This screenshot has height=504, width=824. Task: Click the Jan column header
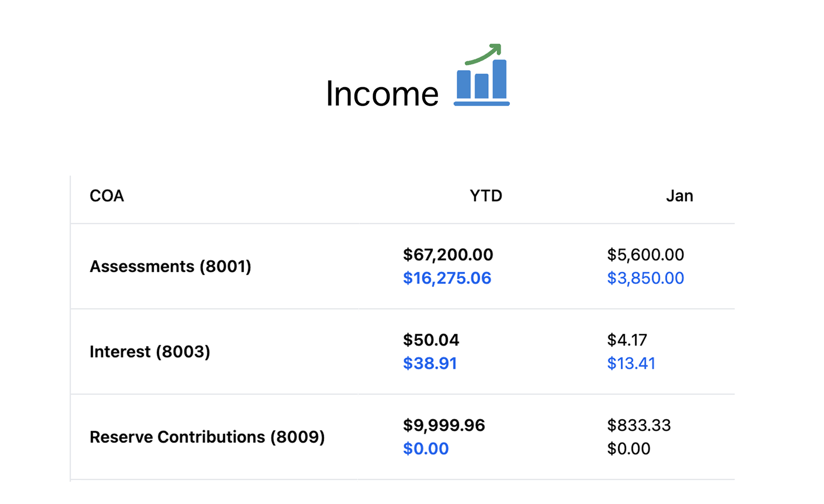[679, 196]
